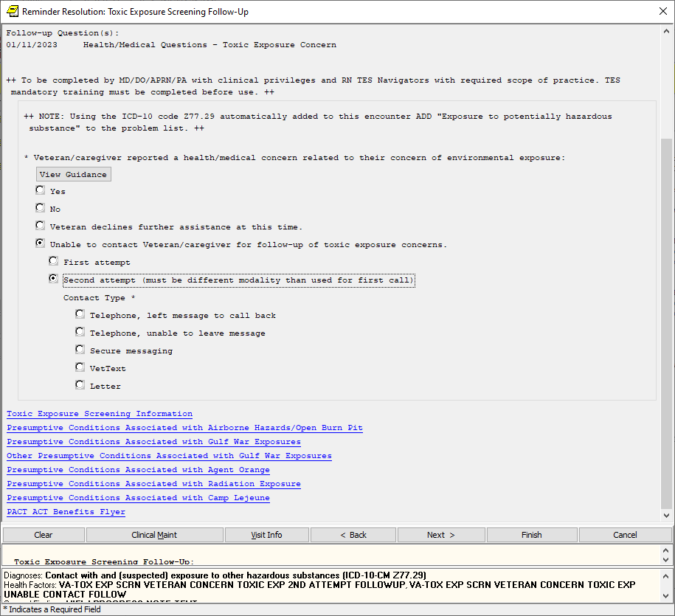Choose Telephone, left message to call back
Image resolution: width=675 pixels, height=616 pixels.
[80, 314]
